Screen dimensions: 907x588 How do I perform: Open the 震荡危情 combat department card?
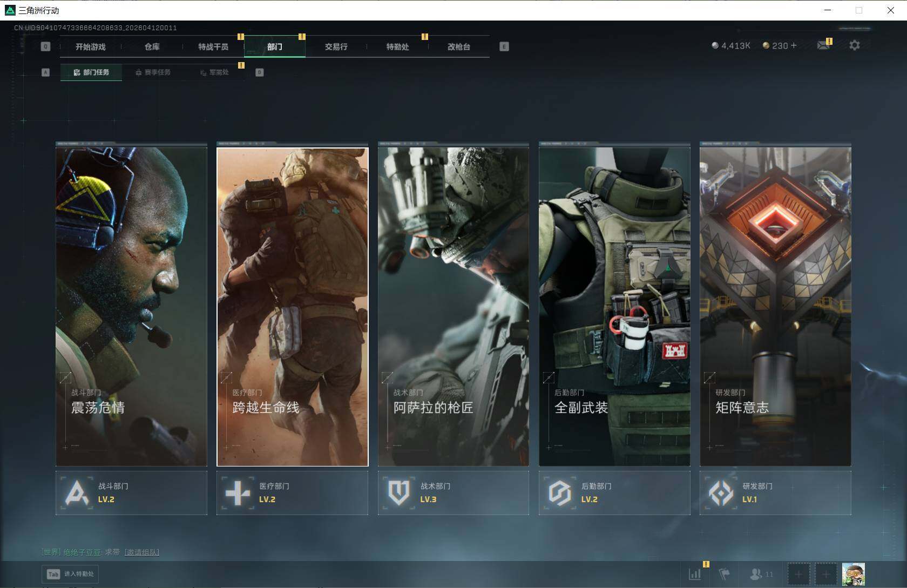[131, 306]
